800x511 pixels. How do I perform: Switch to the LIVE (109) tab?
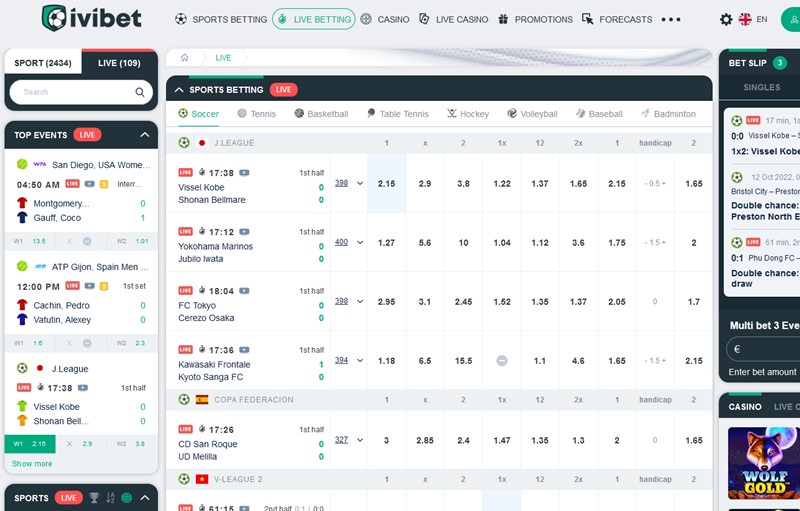coord(119,63)
